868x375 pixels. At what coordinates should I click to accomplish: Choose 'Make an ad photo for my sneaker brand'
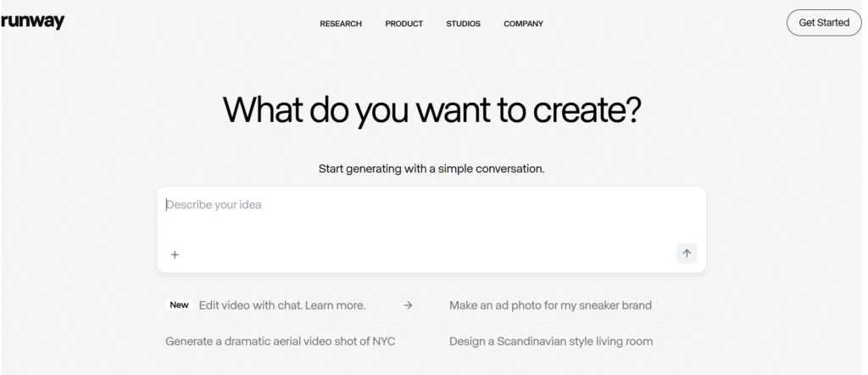point(550,305)
